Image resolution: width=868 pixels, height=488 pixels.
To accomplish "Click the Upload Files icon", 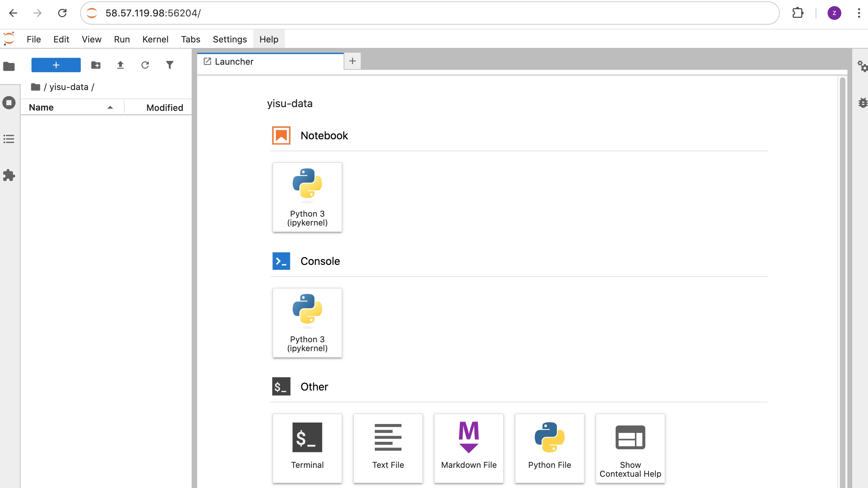I will click(x=120, y=65).
